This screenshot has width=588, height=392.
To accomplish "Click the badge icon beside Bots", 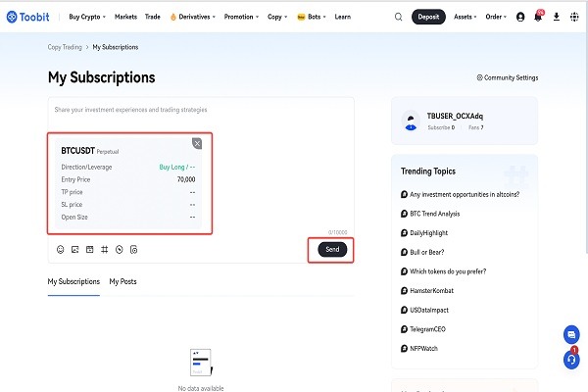I will coord(301,17).
